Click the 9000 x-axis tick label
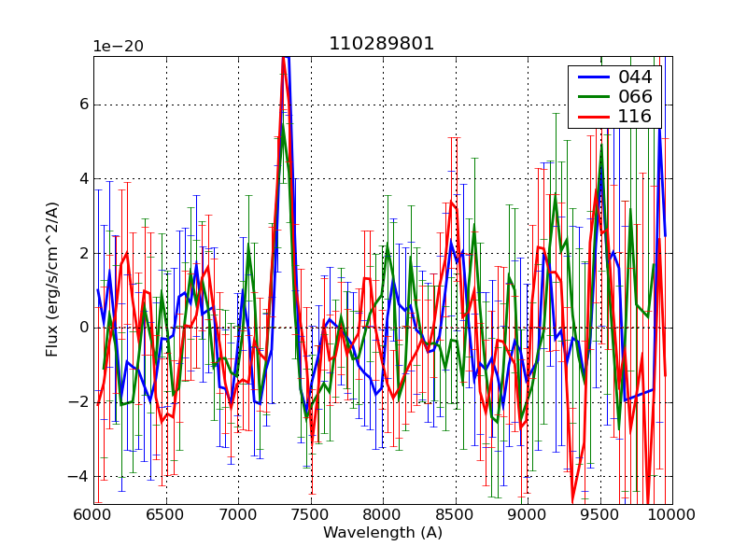The height and width of the screenshot is (560, 747). click(x=527, y=514)
